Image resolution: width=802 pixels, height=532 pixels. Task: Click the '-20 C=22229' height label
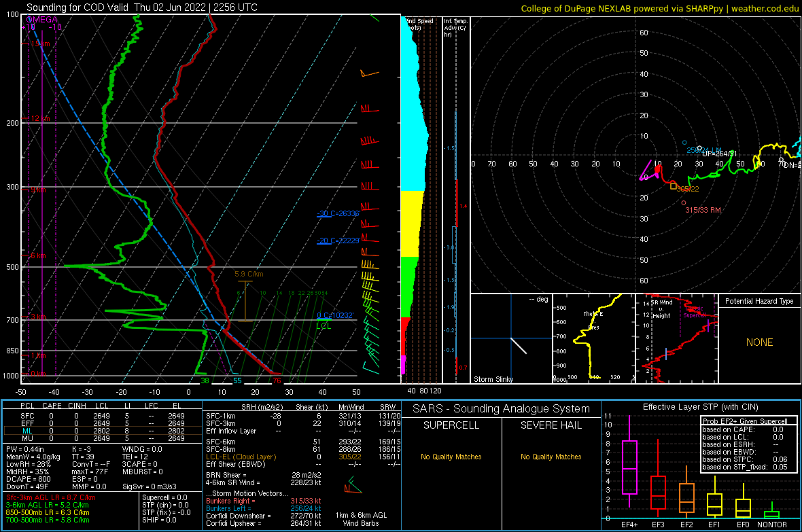coord(338,241)
